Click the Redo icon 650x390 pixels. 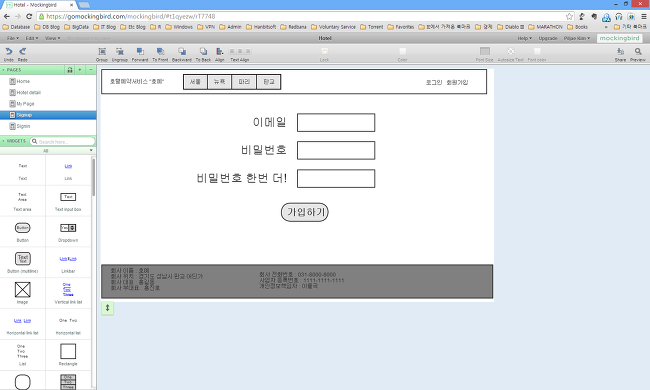[x=22, y=51]
